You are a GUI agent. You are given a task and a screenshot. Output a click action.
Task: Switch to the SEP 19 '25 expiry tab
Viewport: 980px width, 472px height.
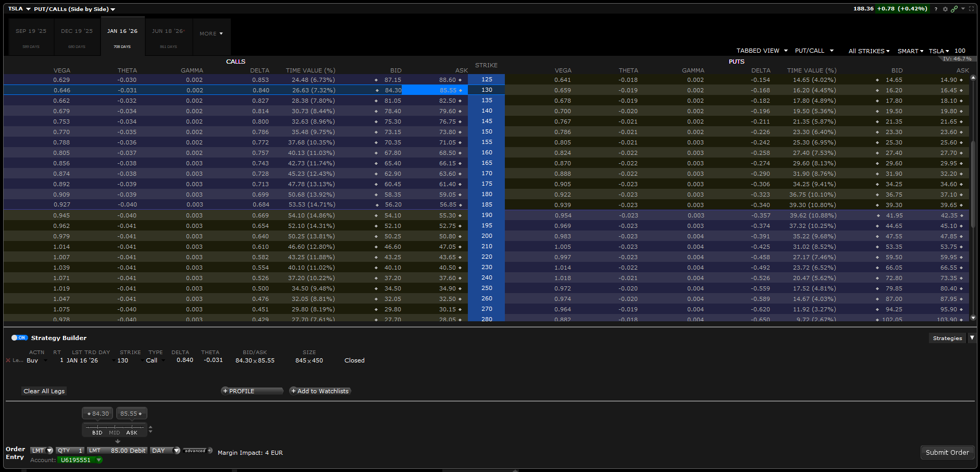click(31, 37)
